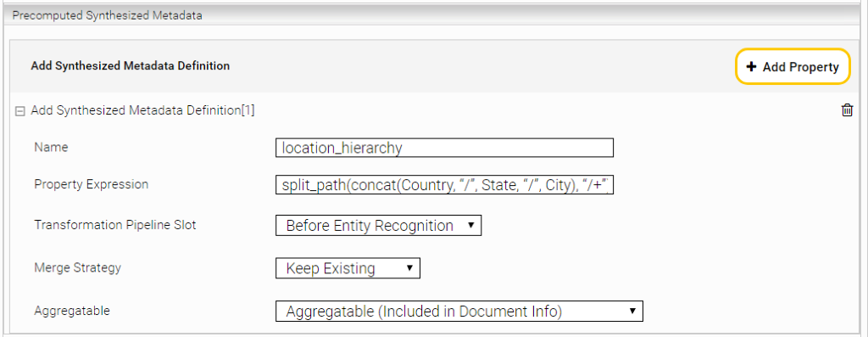Click the Transformation Pipeline Slot label
Image resolution: width=868 pixels, height=337 pixels.
[115, 225]
